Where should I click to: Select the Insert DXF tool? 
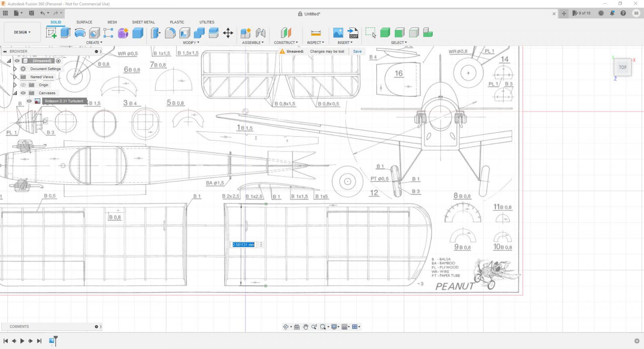click(x=353, y=33)
